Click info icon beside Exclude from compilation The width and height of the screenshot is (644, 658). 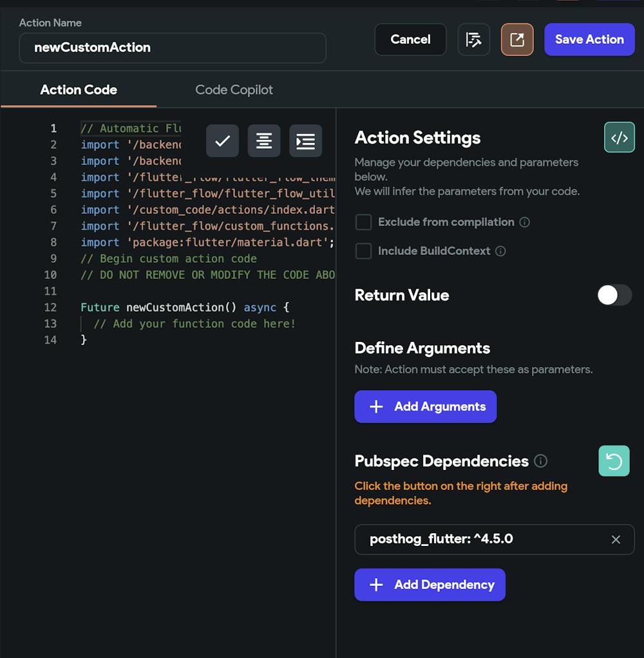pos(525,222)
